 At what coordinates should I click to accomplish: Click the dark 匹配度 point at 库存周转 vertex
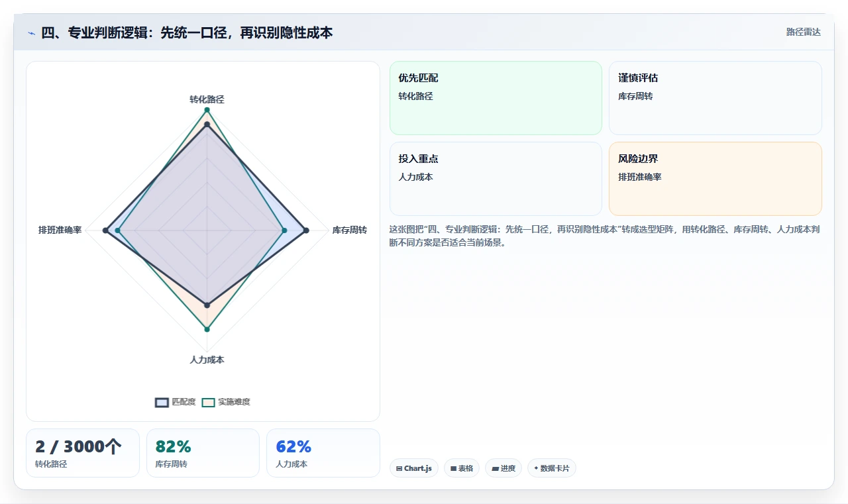coord(306,230)
